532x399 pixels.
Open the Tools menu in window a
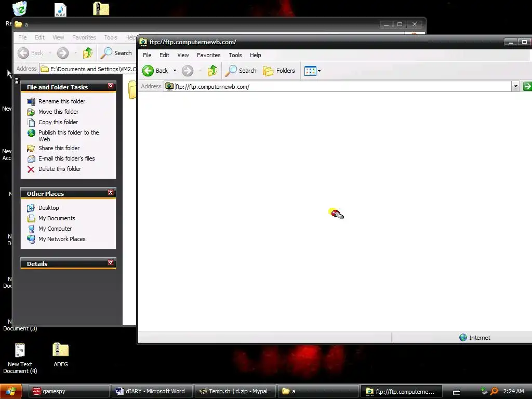pyautogui.click(x=111, y=37)
